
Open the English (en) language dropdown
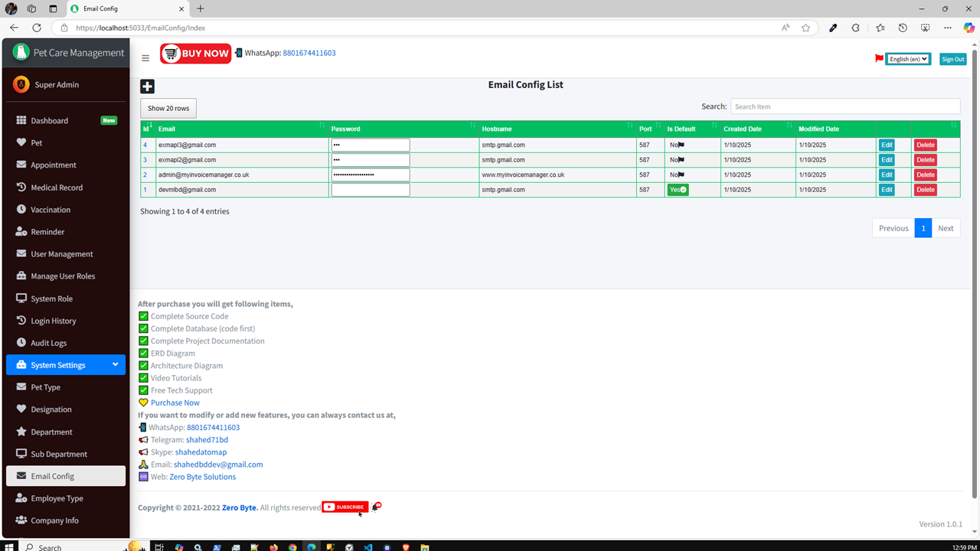pos(908,58)
